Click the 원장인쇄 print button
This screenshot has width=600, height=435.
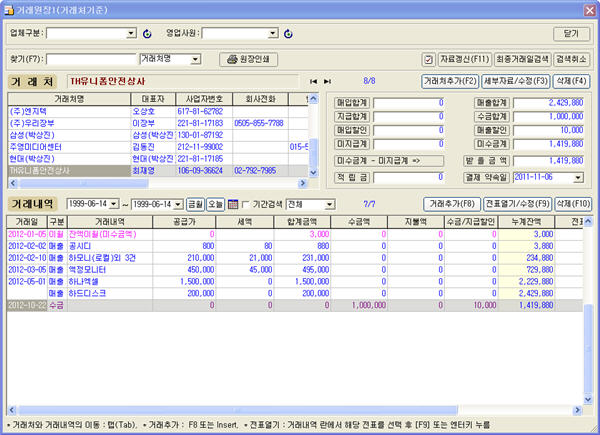[x=248, y=59]
